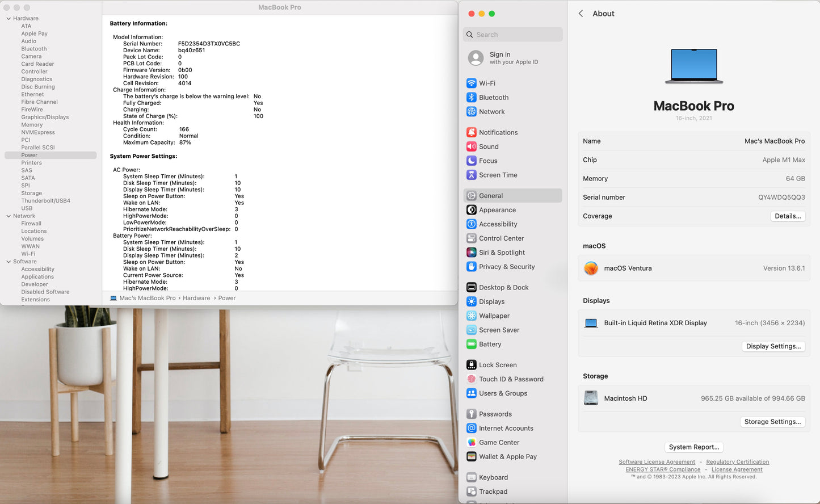Open the Game Center icon
The width and height of the screenshot is (820, 504).
click(x=472, y=442)
